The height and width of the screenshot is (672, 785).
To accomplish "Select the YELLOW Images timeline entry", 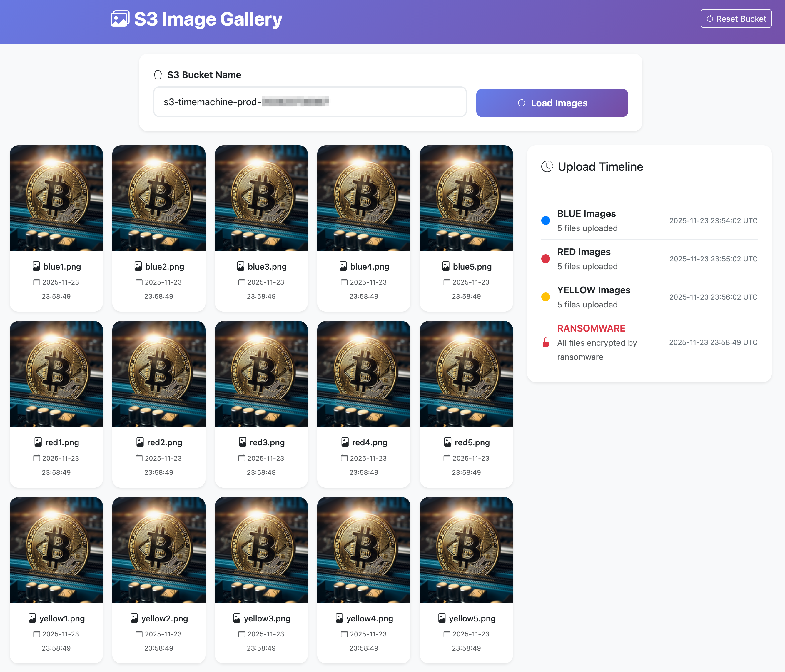I will [x=594, y=290].
